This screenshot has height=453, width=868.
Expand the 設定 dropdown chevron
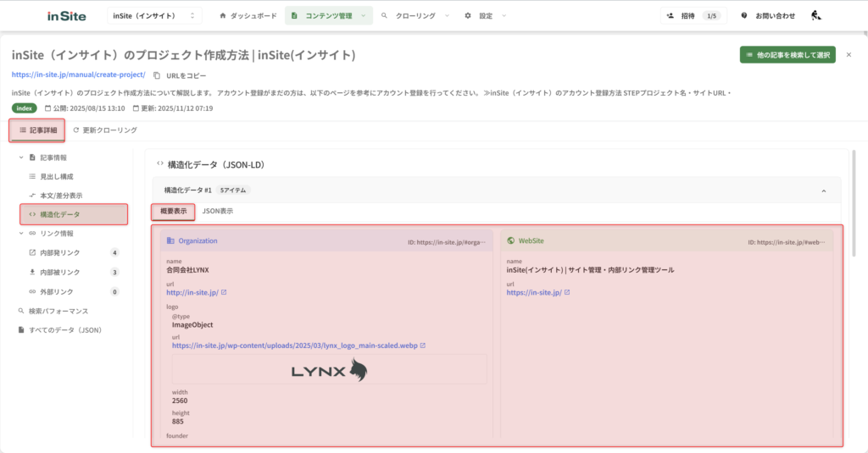pos(504,16)
